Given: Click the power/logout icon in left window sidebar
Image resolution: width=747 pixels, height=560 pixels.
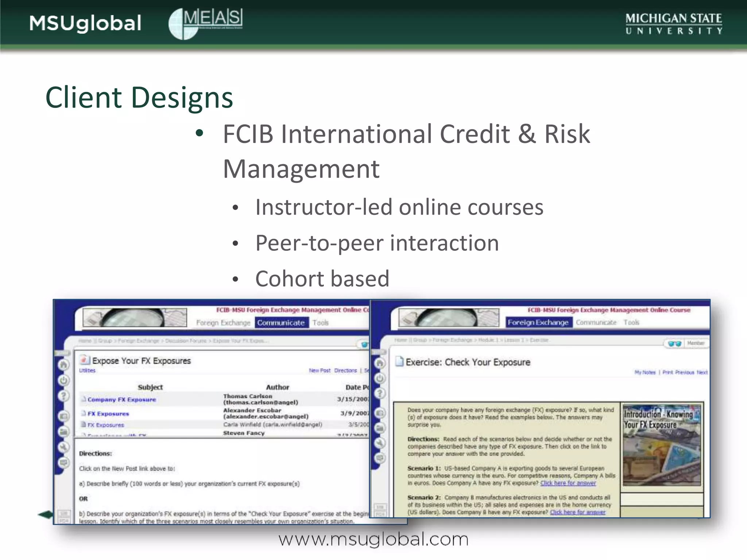Looking at the screenshot, I should [64, 380].
